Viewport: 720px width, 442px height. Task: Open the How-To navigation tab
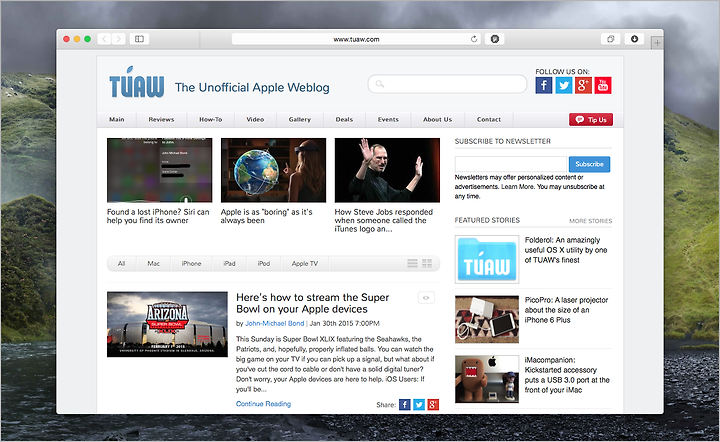[x=210, y=119]
